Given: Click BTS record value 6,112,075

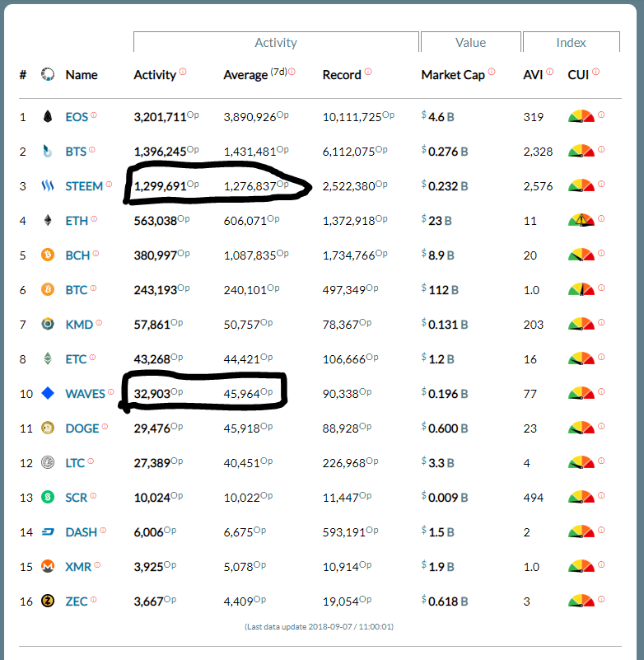Looking at the screenshot, I should pos(355,151).
